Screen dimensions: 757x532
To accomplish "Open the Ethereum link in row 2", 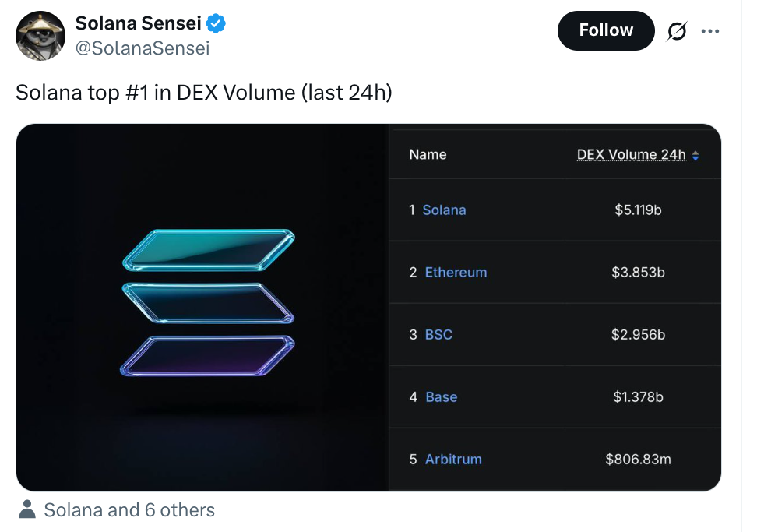I will [x=456, y=272].
